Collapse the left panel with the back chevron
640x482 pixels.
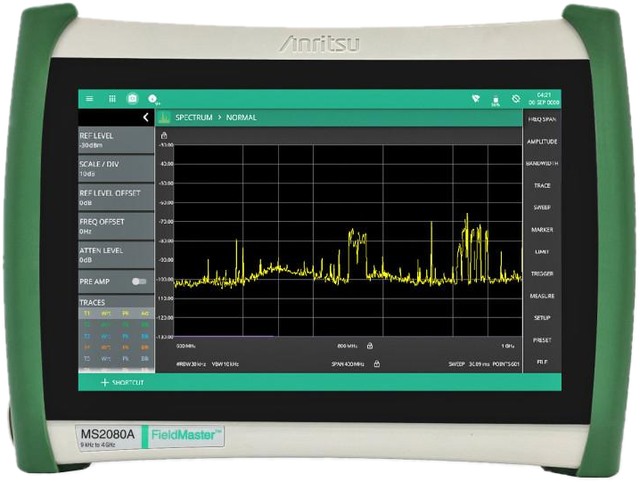coord(146,117)
